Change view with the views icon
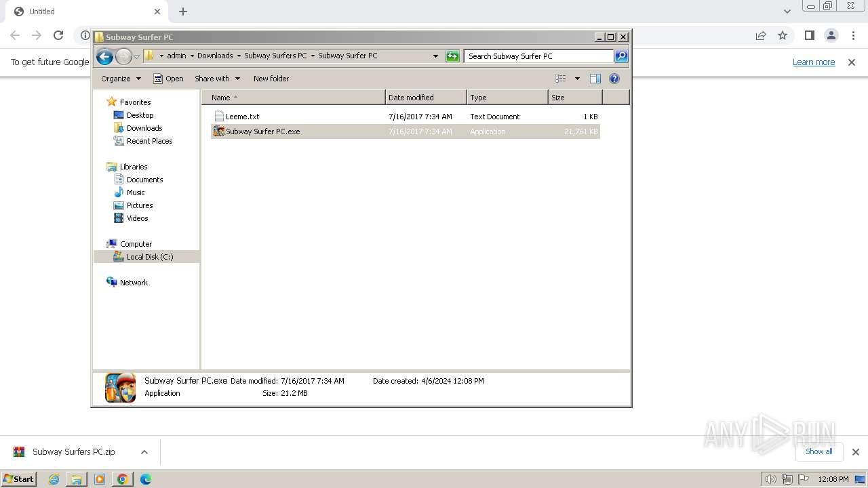The width and height of the screenshot is (868, 488). pyautogui.click(x=561, y=79)
